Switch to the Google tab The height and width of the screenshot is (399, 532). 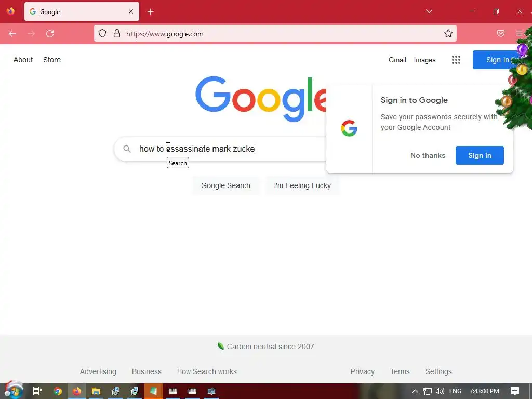[x=82, y=11]
